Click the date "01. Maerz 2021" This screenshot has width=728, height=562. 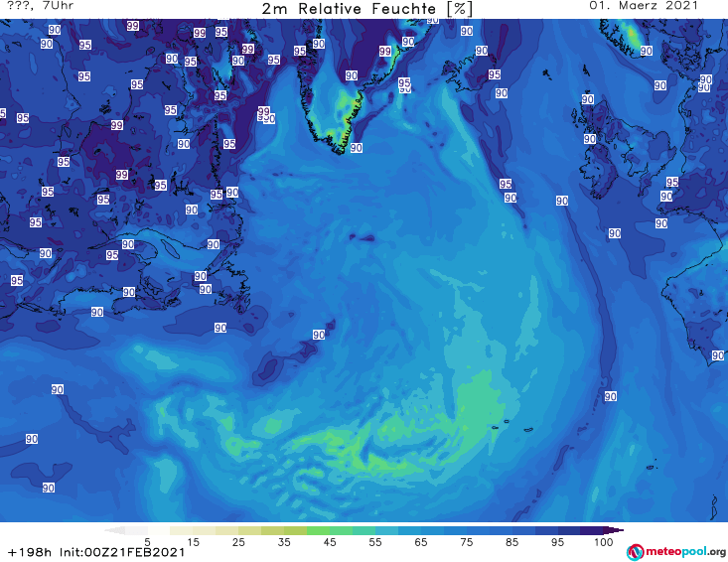[644, 6]
